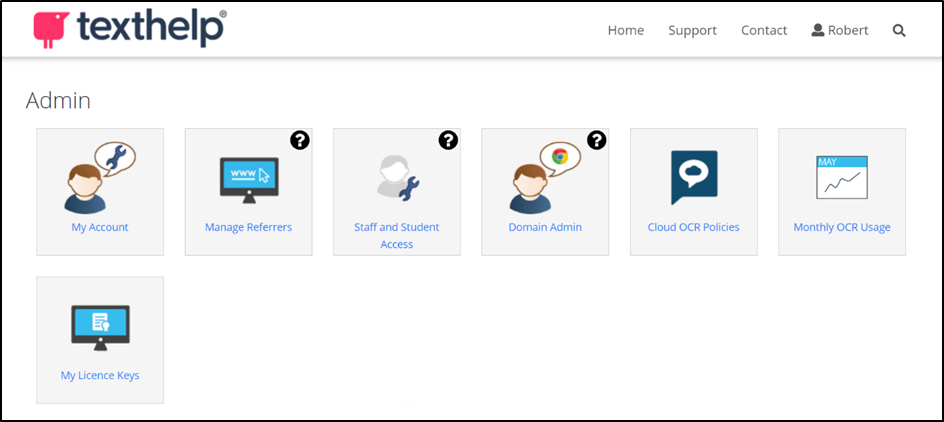Click the Staff and Student Access icon
This screenshot has height=422, width=944.
397,179
